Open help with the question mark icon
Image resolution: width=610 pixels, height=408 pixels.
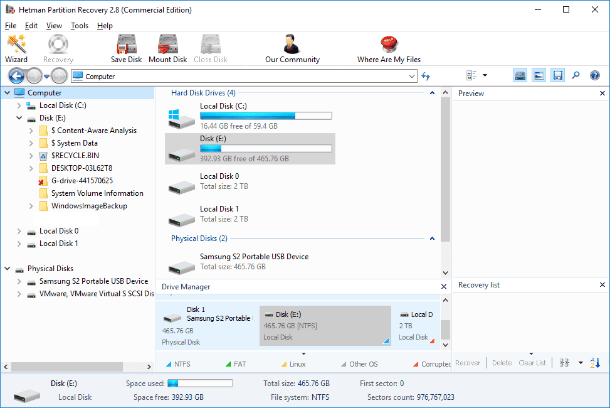click(x=595, y=75)
